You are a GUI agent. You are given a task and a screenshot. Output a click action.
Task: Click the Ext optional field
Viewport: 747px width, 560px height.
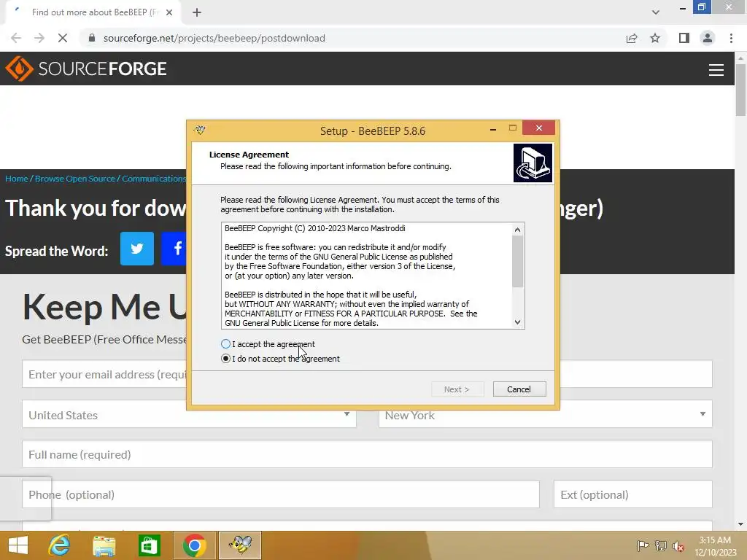point(633,494)
